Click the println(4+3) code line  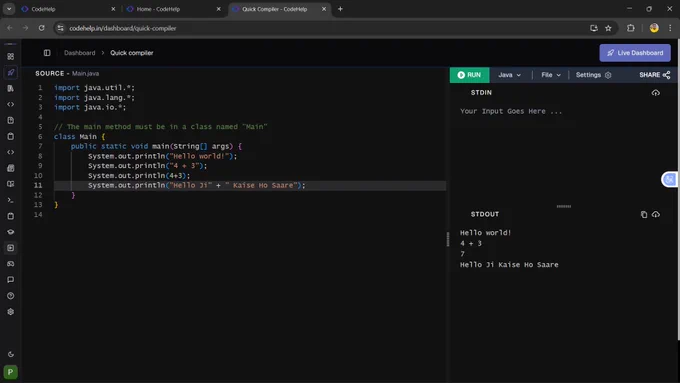point(139,176)
